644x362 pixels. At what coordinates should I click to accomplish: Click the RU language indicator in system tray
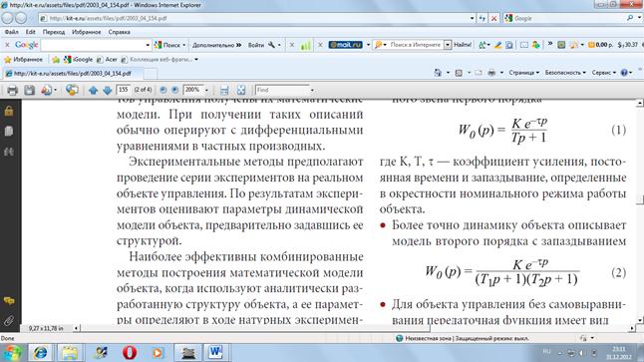point(546,352)
